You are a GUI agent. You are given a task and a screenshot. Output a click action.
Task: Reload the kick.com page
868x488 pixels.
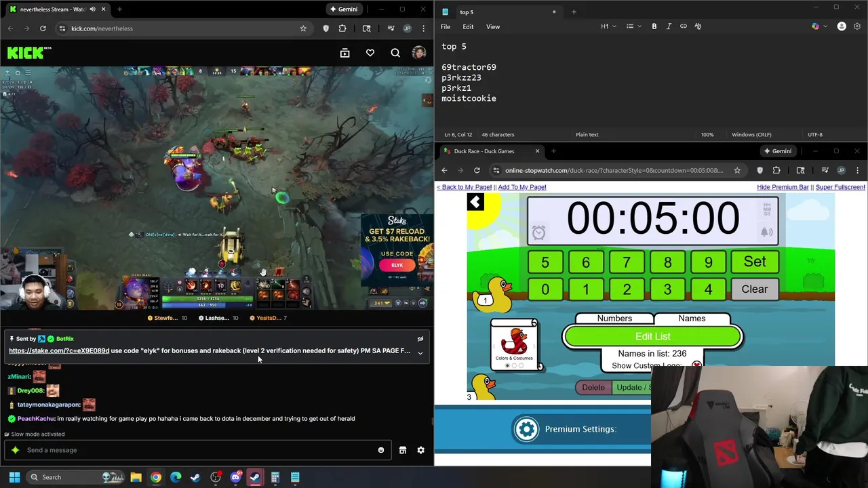[43, 28]
